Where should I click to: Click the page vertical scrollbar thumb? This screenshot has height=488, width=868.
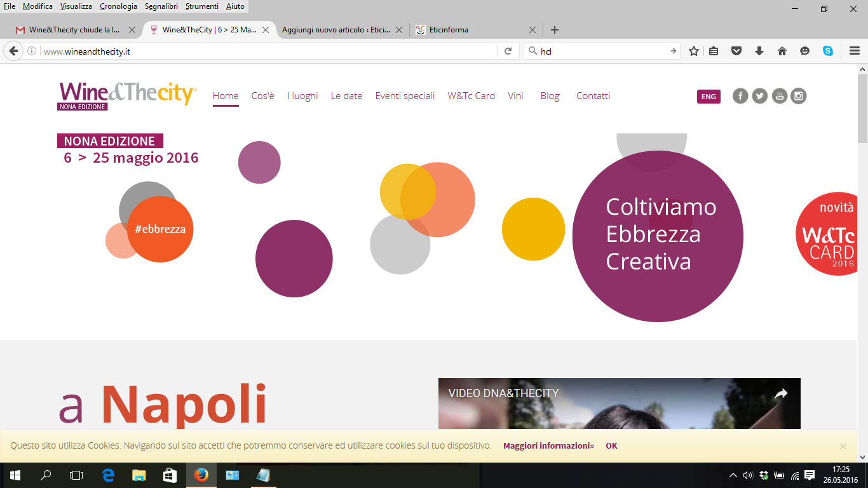point(862,109)
